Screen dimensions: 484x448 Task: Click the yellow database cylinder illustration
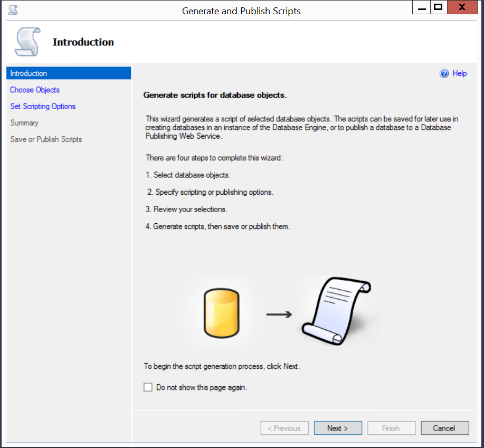(221, 314)
